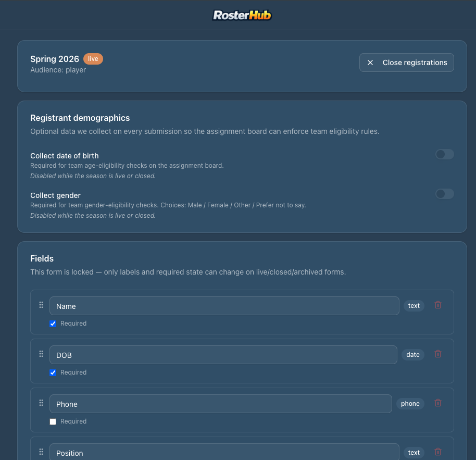Click the This form is locked notice
476x460 pixels.
pyautogui.click(x=188, y=272)
